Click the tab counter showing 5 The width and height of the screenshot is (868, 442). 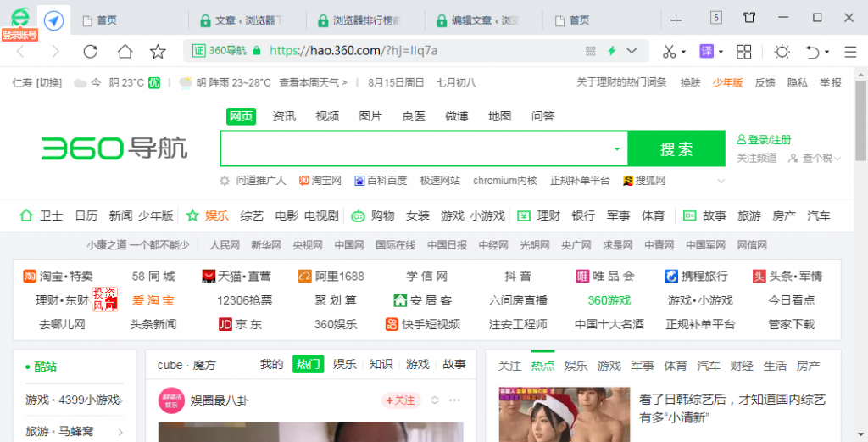(715, 19)
